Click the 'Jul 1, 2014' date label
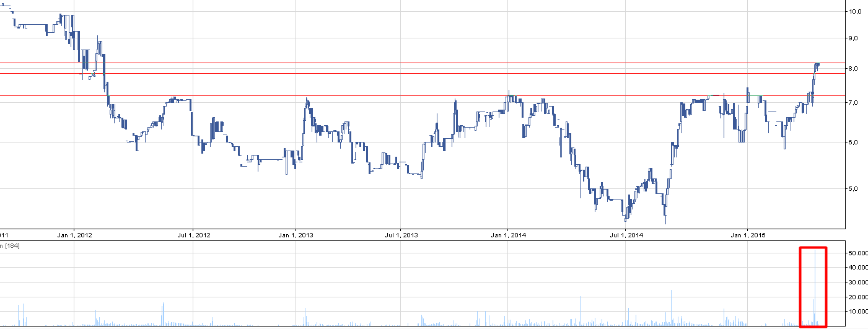This screenshot has height=329, width=868. [627, 235]
